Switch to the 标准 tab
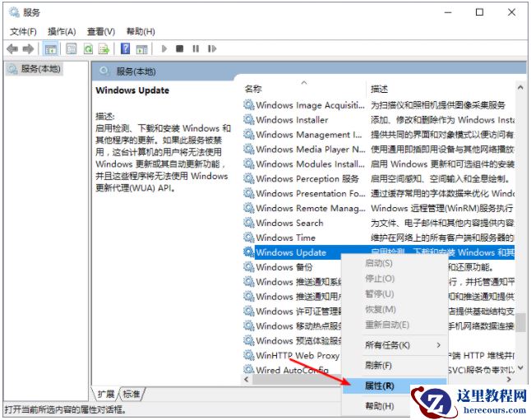This screenshot has height=420, width=531. (x=132, y=394)
